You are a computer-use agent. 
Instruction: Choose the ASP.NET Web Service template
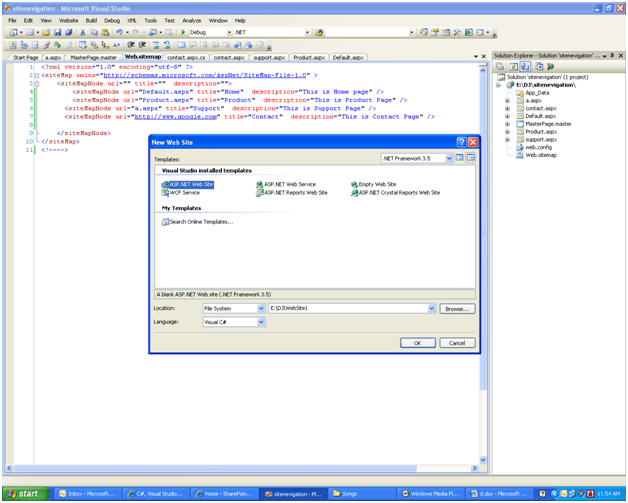click(290, 185)
